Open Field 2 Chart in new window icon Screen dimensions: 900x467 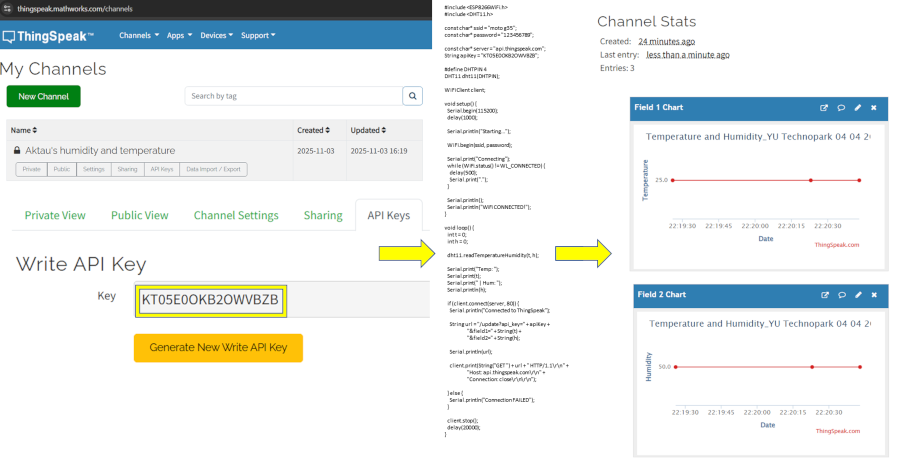[825, 295]
